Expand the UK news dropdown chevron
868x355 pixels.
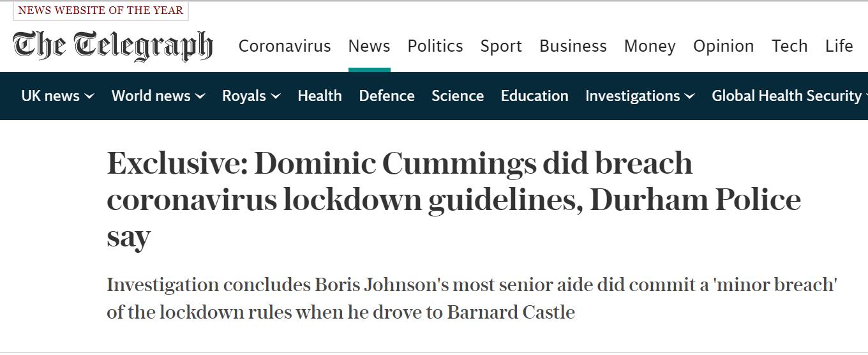pyautogui.click(x=89, y=96)
